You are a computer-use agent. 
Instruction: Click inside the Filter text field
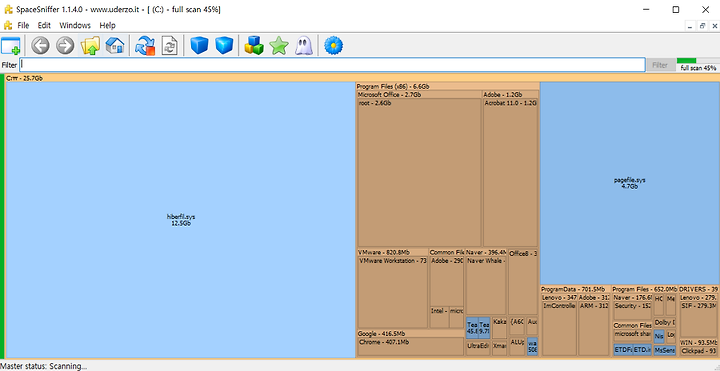[x=332, y=65]
